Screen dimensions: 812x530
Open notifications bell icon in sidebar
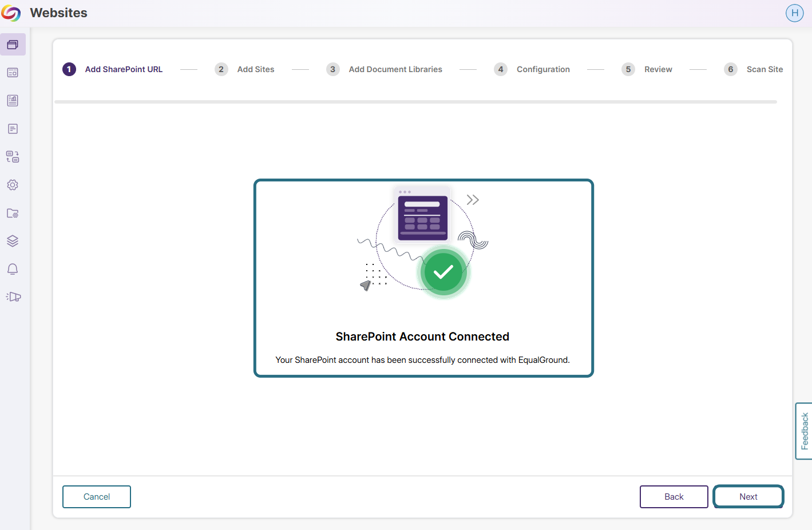coord(13,269)
